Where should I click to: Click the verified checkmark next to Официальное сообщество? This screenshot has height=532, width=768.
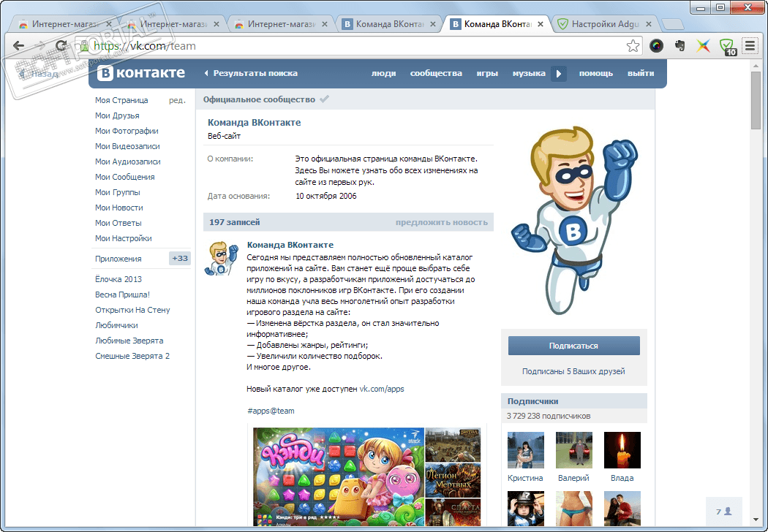(x=324, y=99)
